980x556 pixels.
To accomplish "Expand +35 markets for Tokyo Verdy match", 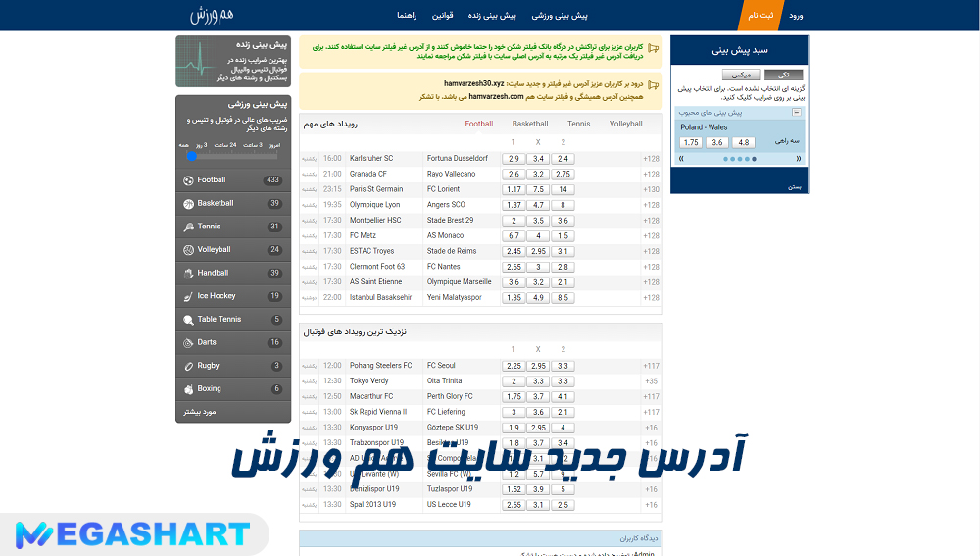I will pyautogui.click(x=652, y=381).
